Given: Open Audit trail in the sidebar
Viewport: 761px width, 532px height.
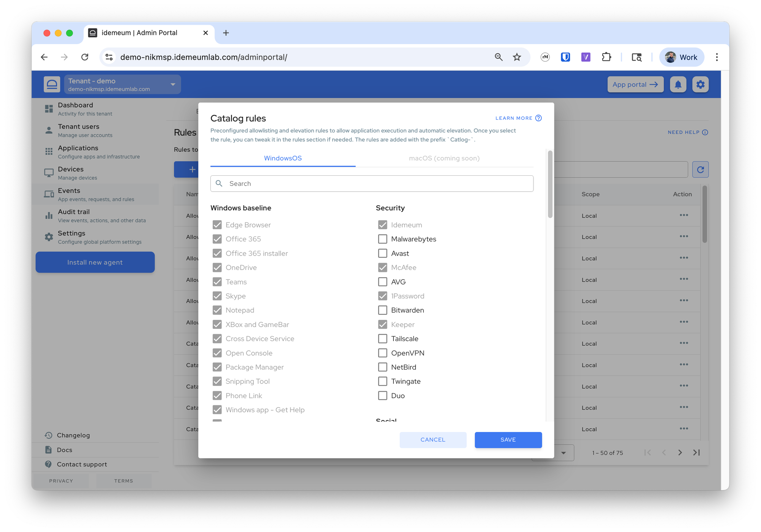Looking at the screenshot, I should pos(95,216).
